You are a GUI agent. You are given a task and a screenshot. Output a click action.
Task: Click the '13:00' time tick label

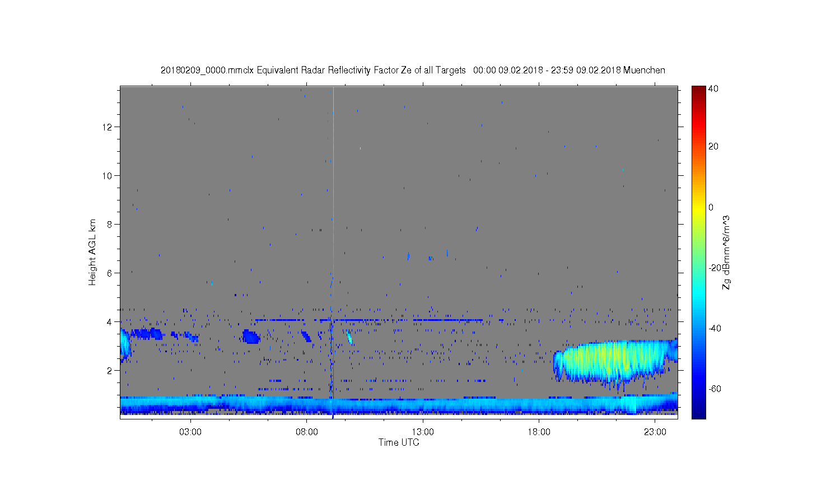click(423, 432)
